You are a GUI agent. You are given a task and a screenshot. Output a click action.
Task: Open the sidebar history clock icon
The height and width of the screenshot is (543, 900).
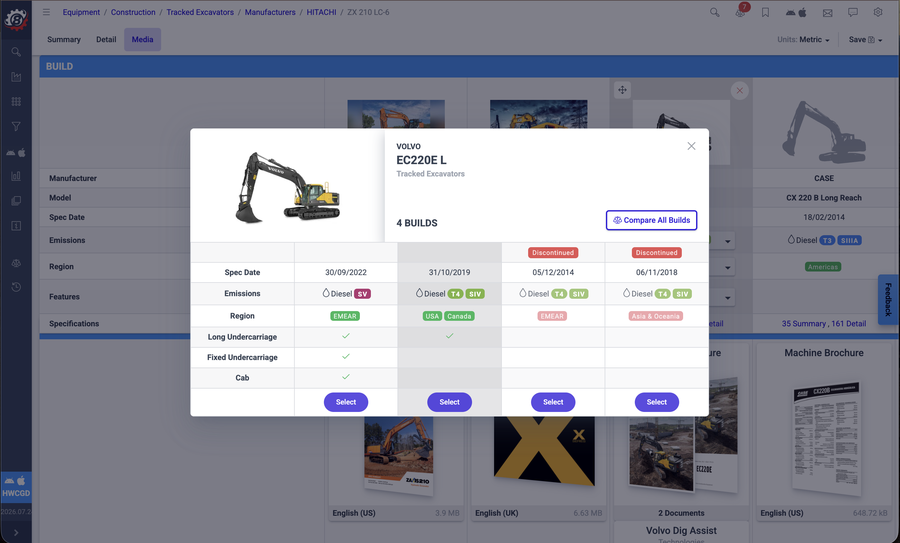[x=16, y=287]
